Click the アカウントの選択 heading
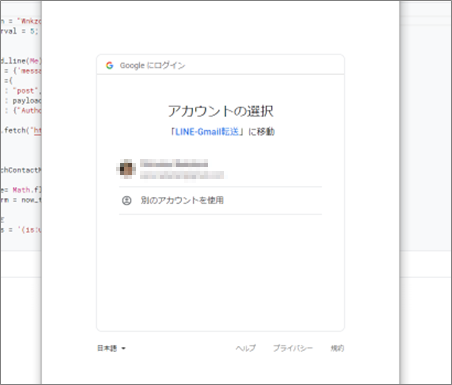The image size is (452, 385). 220,111
